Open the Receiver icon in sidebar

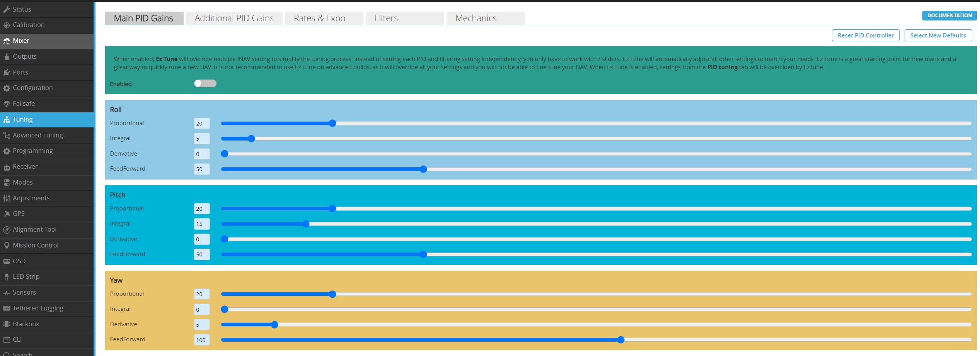tap(7, 167)
